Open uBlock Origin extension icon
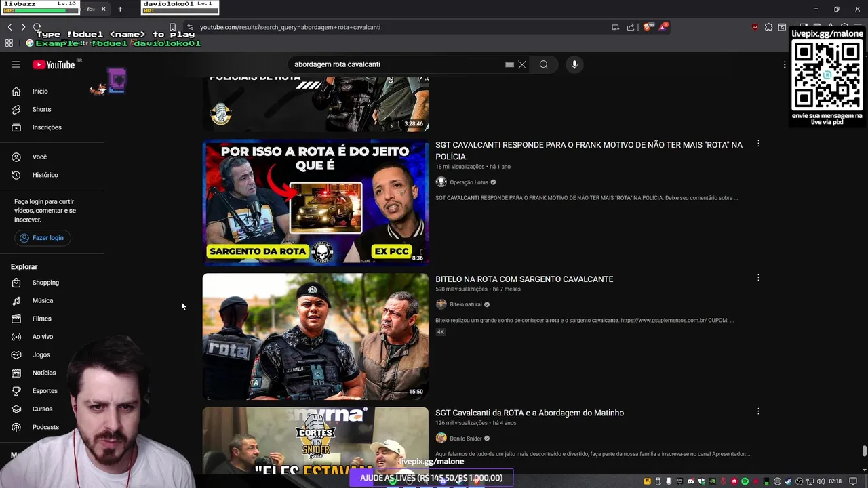Viewport: 868px width, 488px height. click(755, 27)
